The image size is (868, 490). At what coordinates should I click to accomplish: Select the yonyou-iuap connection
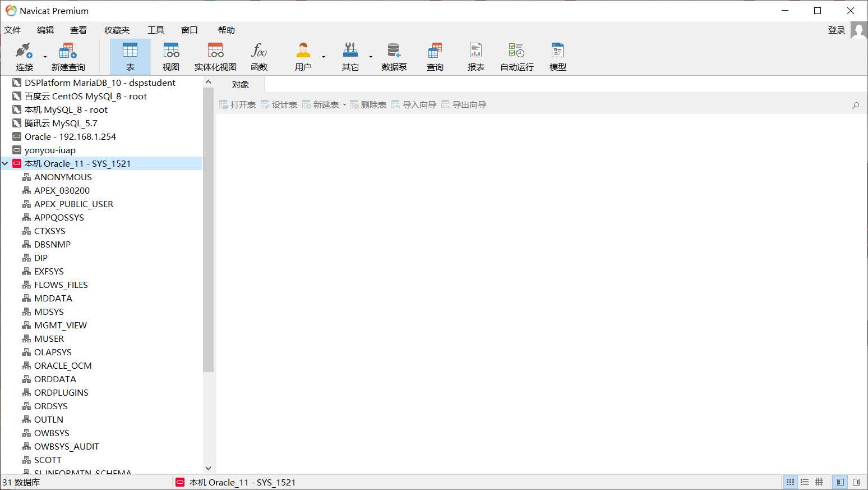[x=50, y=150]
